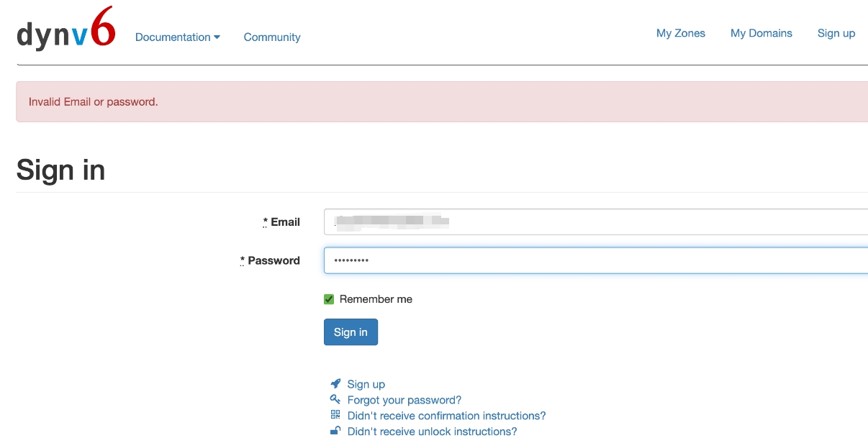The height and width of the screenshot is (443, 868).
Task: Select Sign up in the top navigation bar
Action: pyautogui.click(x=836, y=33)
